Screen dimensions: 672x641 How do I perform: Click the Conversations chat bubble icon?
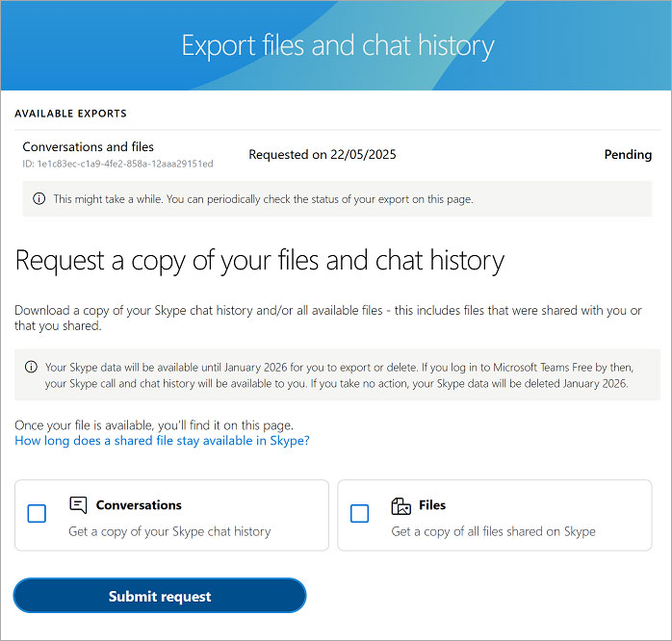[x=78, y=505]
